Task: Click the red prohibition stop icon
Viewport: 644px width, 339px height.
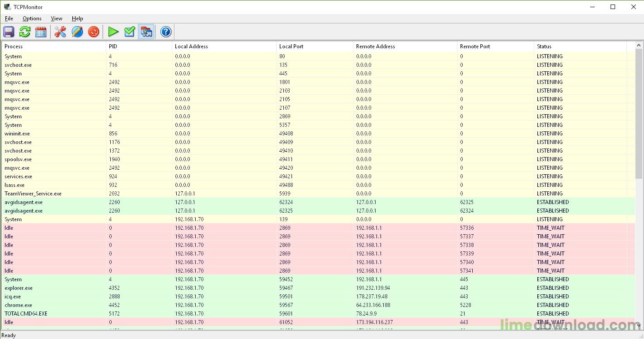Action: [x=94, y=32]
